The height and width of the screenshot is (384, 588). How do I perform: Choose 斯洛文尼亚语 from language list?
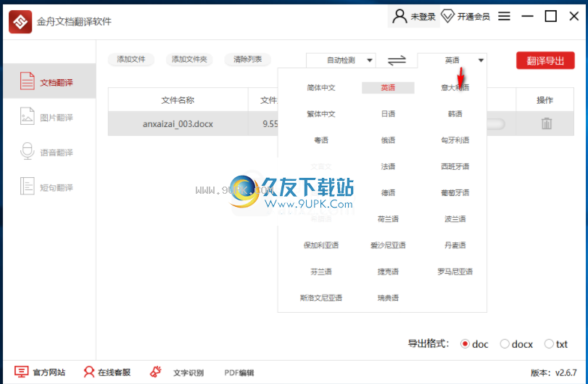click(x=321, y=298)
